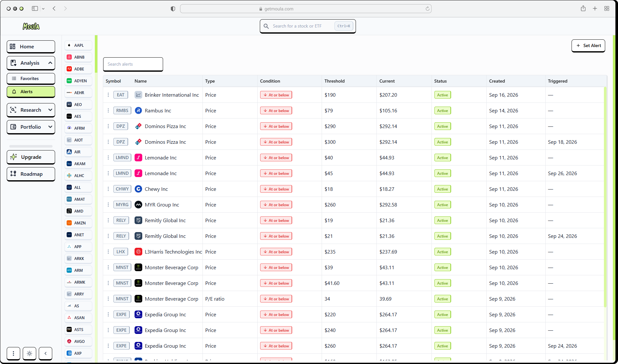The height and width of the screenshot is (364, 618).
Task: Click the Home sidebar button
Action: coord(31,46)
